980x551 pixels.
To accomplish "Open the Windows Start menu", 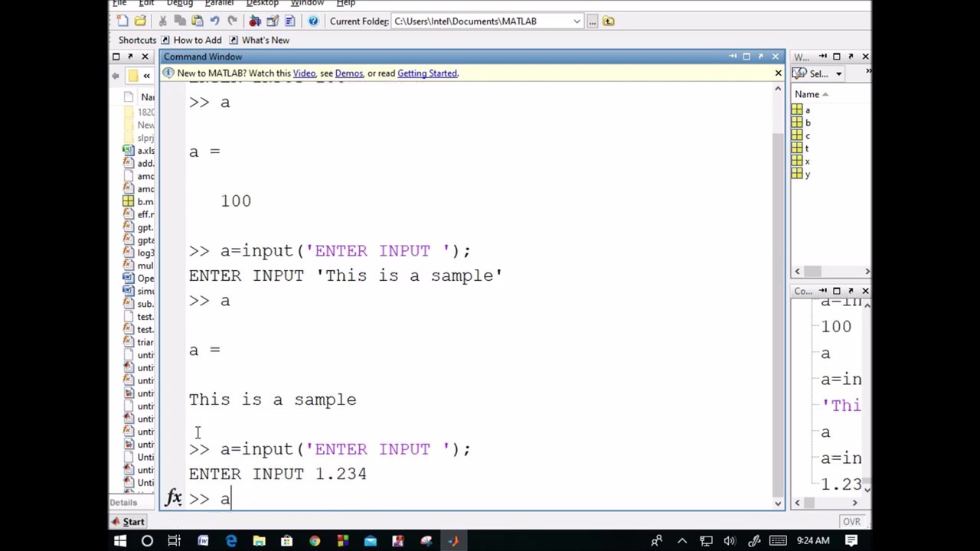I will pos(120,541).
